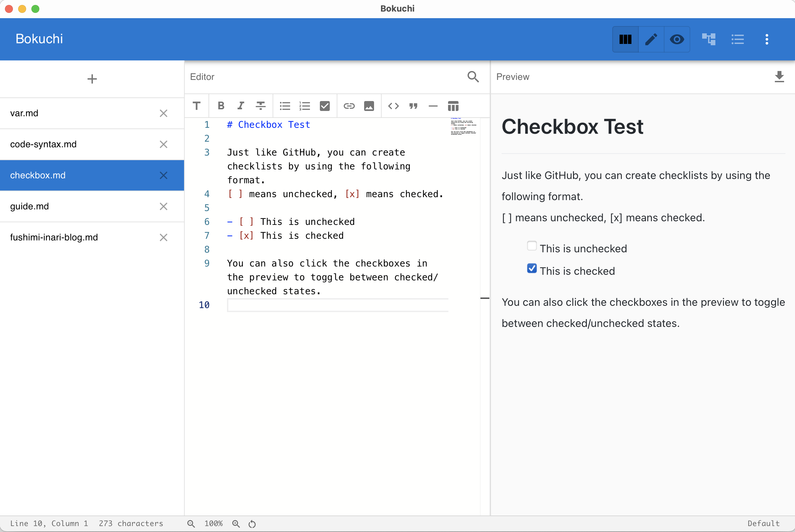
Task: Select the italic formatting tool
Action: (240, 106)
